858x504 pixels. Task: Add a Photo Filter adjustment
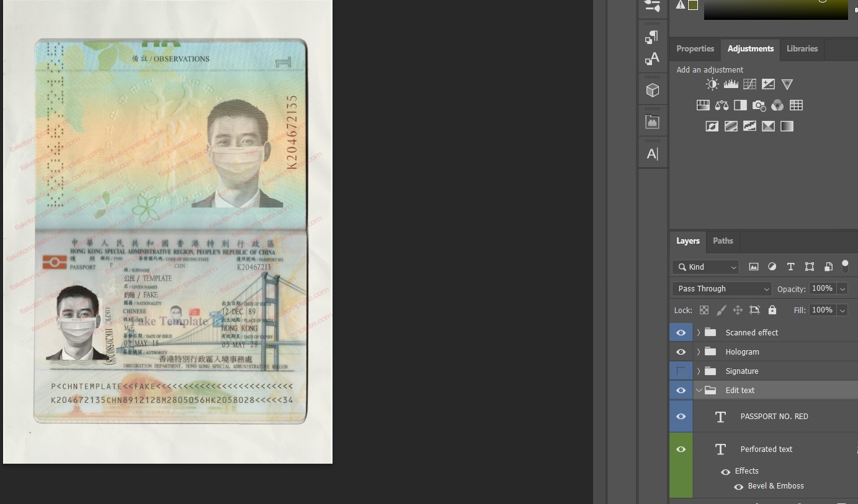pos(759,105)
